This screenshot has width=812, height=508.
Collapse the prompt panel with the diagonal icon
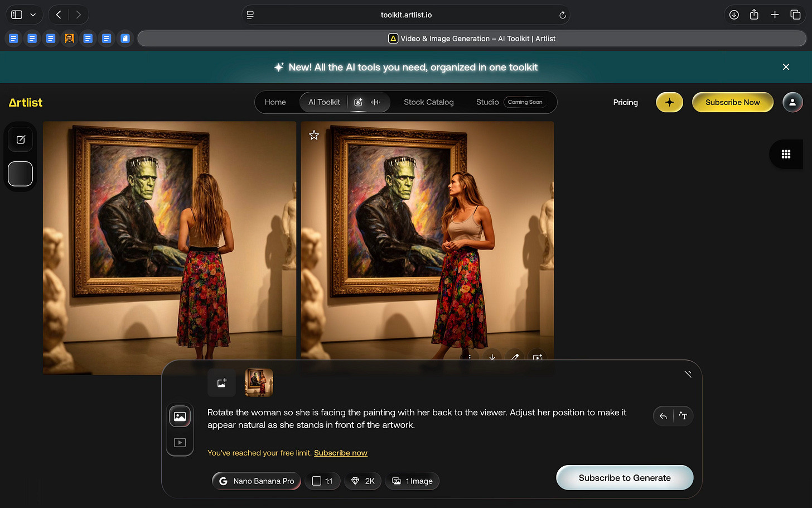pos(688,374)
